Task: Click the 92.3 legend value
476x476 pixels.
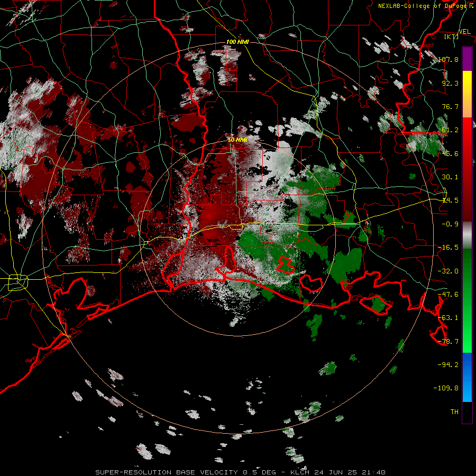Action: click(x=450, y=83)
